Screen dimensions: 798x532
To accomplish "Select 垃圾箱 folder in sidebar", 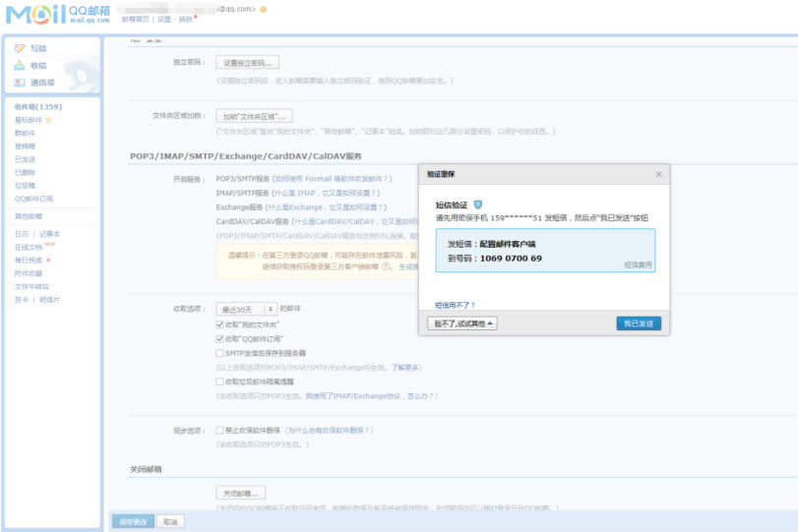I will (x=25, y=184).
